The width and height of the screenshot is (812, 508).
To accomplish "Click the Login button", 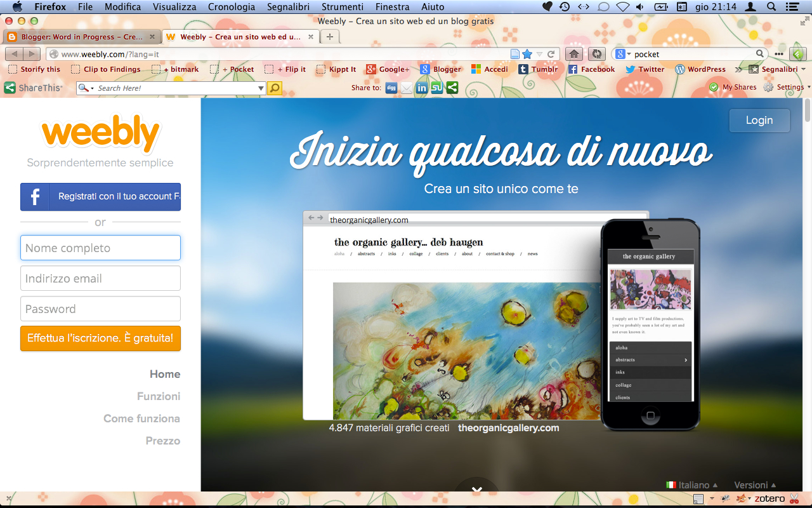I will pos(759,121).
